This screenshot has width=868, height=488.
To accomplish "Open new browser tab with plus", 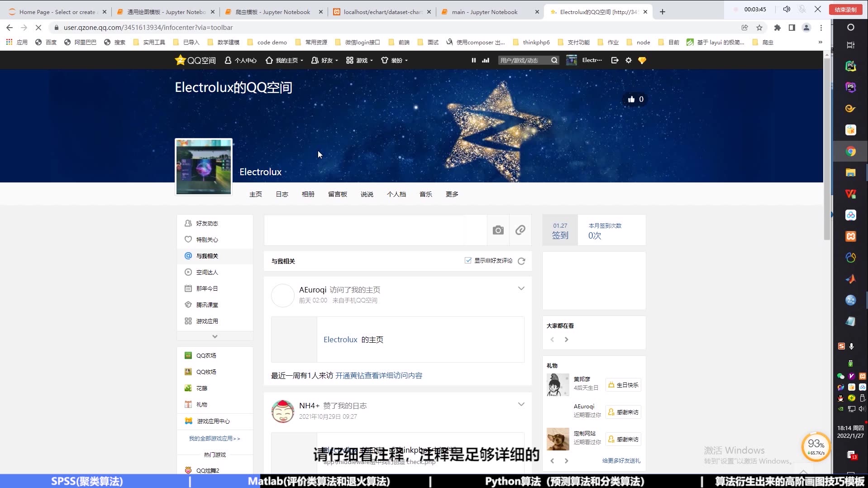I will coord(663,12).
